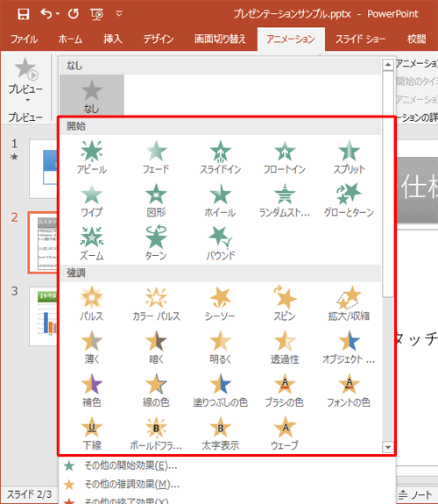The width and height of the screenshot is (438, 504).
Task: Select the アピール entrance animation
Action: click(x=92, y=158)
